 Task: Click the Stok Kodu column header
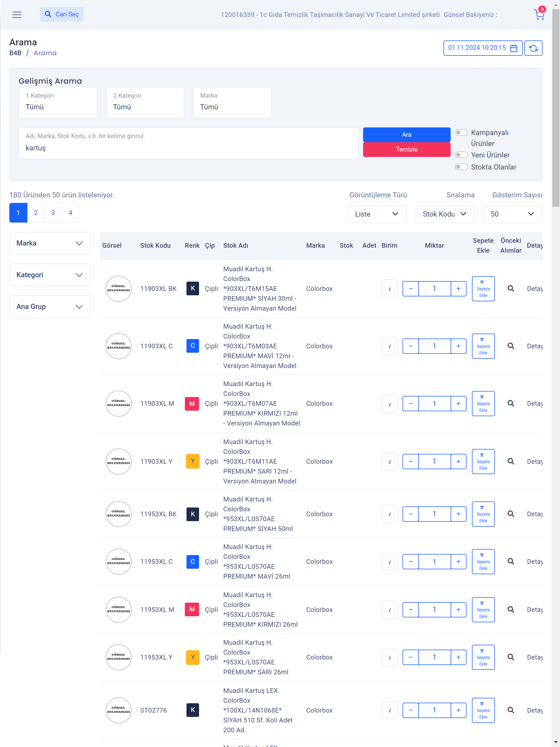tap(155, 246)
